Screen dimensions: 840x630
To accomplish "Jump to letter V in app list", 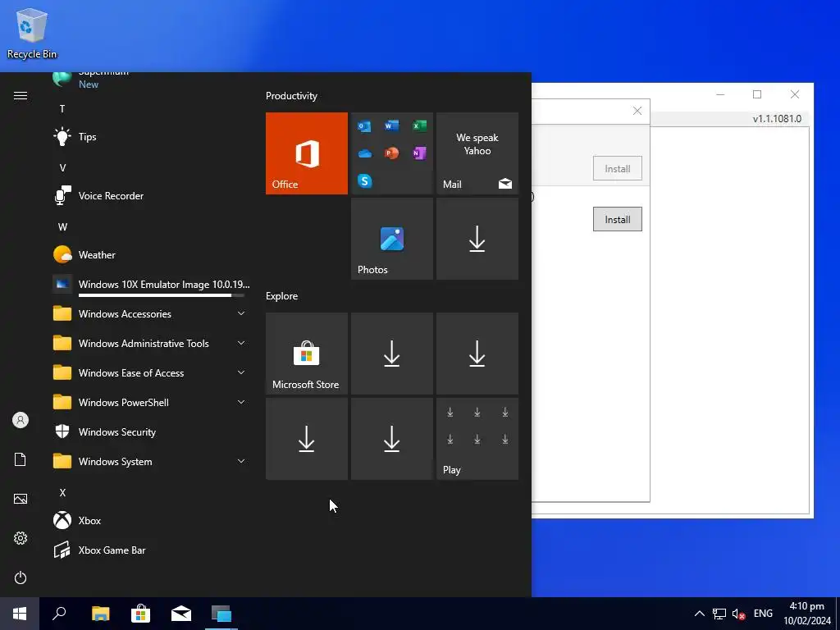I will (62, 167).
